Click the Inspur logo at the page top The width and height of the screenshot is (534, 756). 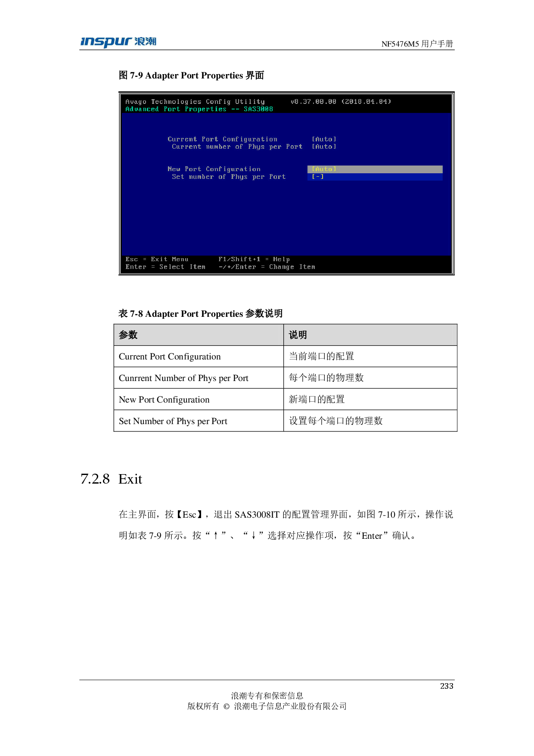(x=118, y=42)
